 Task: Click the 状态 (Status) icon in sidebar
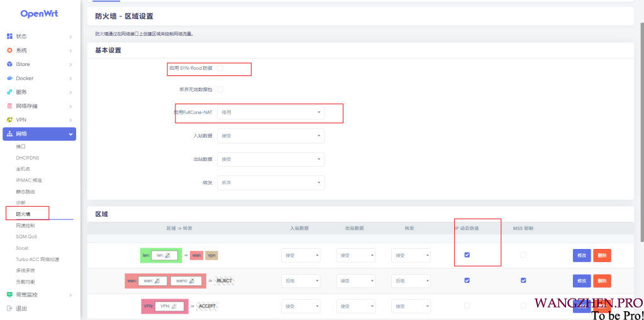pyautogui.click(x=9, y=36)
